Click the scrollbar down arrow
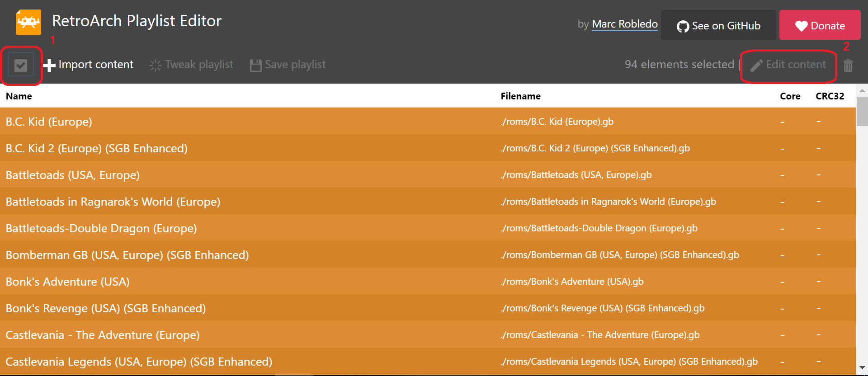This screenshot has width=868, height=376. (x=862, y=368)
